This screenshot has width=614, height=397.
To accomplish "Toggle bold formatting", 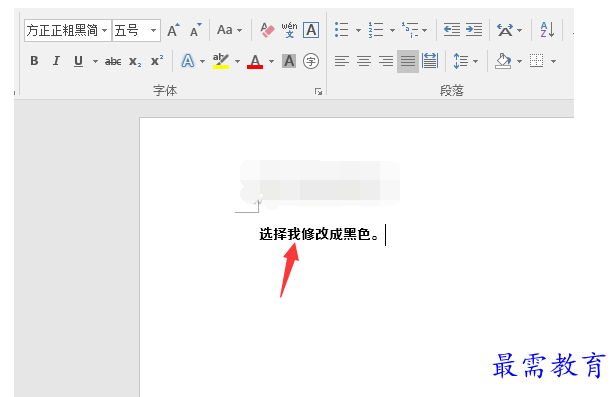I will point(34,61).
